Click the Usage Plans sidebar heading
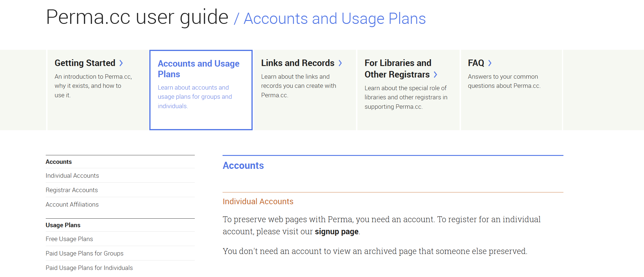The width and height of the screenshot is (644, 277). point(63,225)
